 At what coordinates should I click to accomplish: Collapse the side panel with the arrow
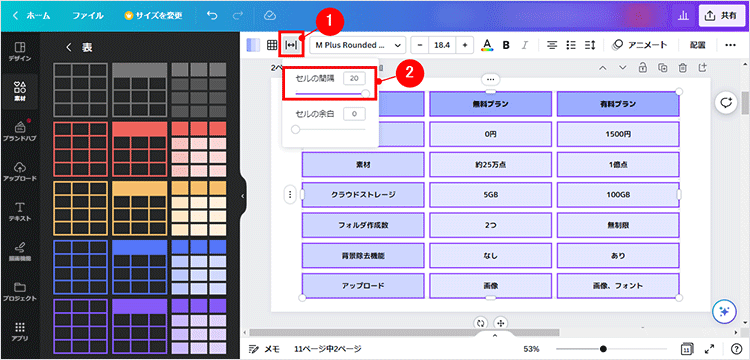click(x=243, y=196)
